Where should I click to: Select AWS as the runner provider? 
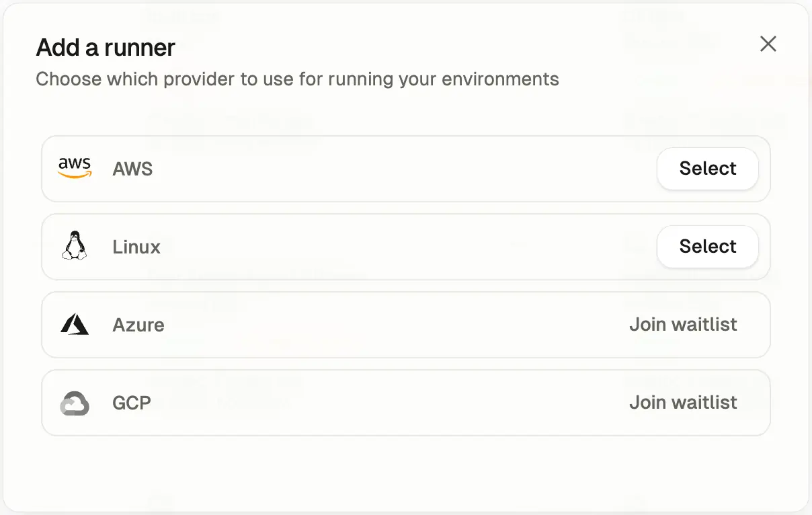tap(708, 168)
